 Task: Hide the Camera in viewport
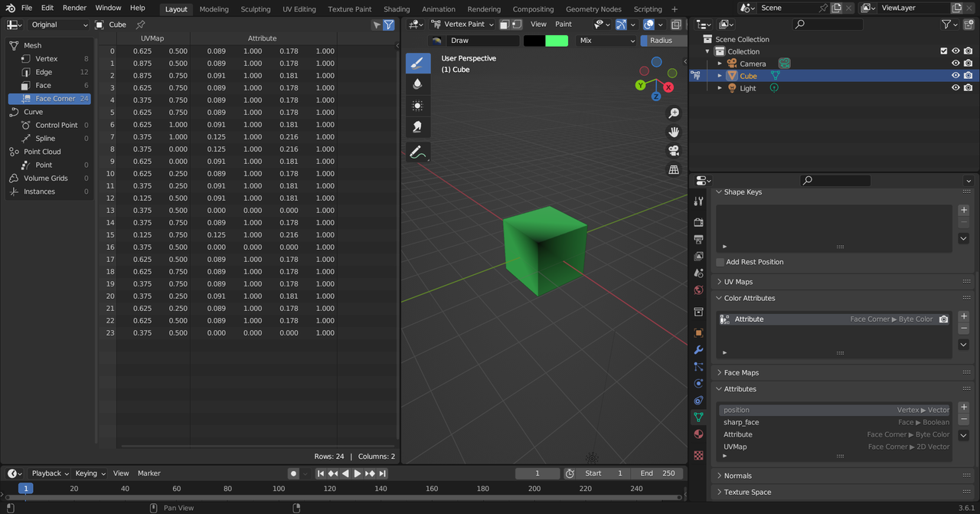click(x=955, y=64)
